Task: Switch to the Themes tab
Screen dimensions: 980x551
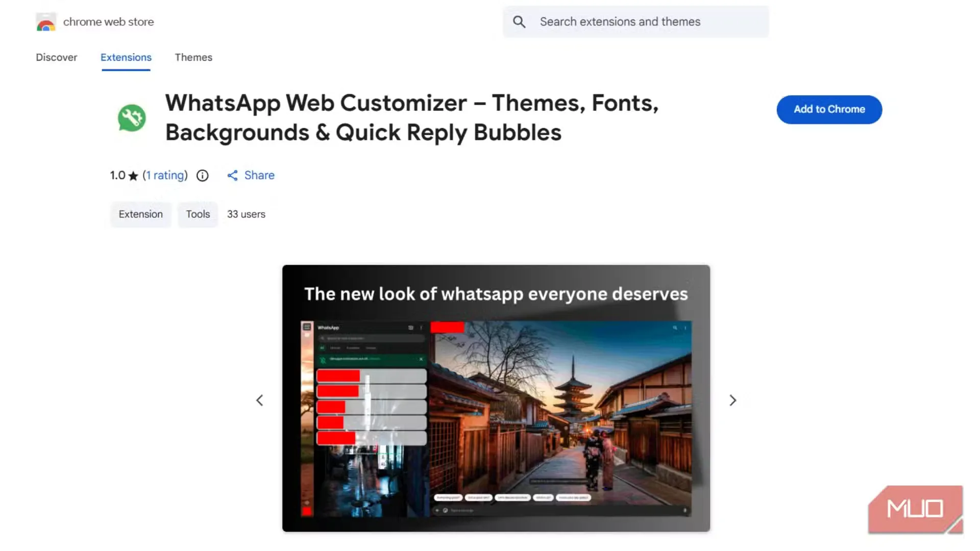Action: [193, 57]
